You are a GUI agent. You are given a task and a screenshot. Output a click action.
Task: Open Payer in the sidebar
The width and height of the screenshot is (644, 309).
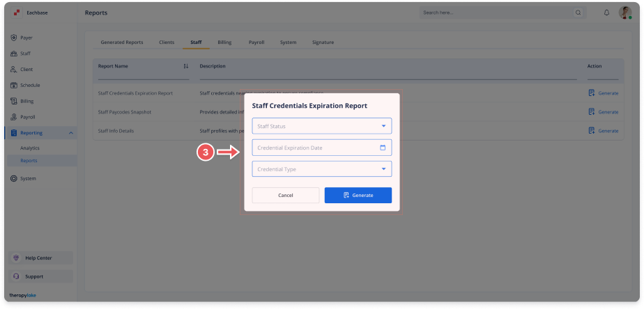click(x=26, y=38)
